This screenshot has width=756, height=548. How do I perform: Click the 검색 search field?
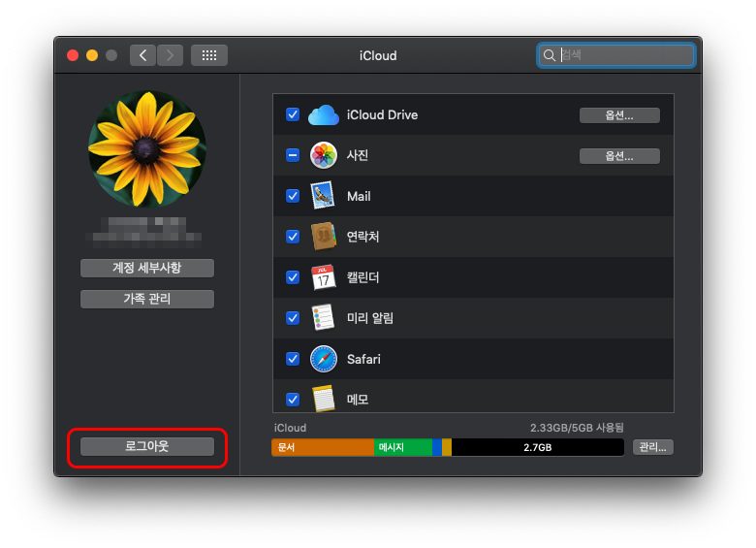pyautogui.click(x=616, y=55)
